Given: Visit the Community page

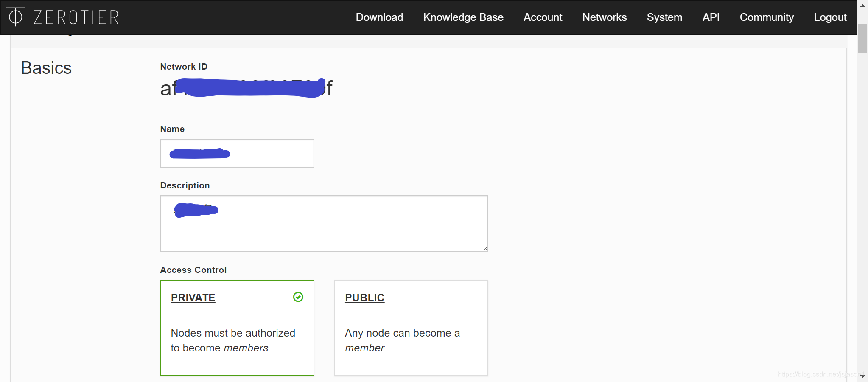Looking at the screenshot, I should 767,17.
